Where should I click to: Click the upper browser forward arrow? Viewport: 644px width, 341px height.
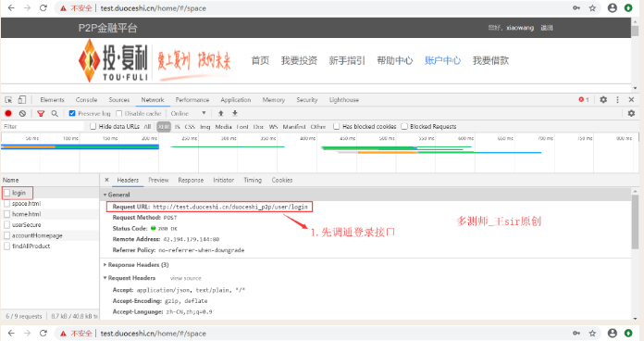[x=27, y=7]
